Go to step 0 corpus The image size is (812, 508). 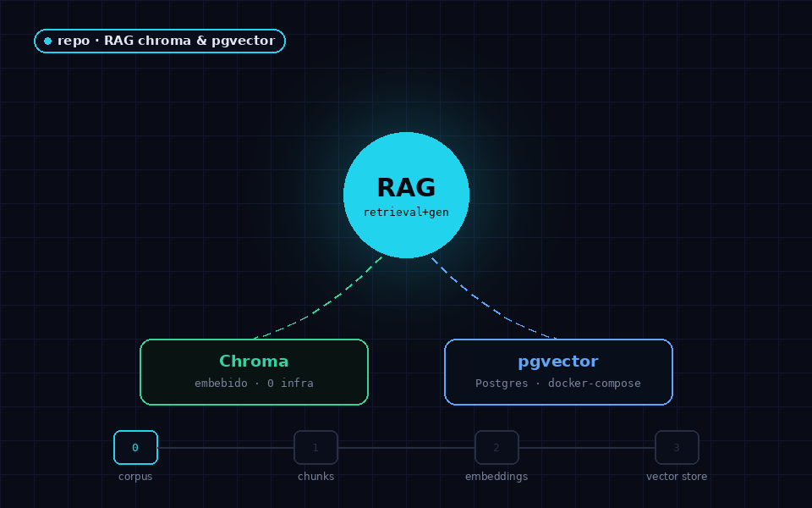tap(135, 447)
